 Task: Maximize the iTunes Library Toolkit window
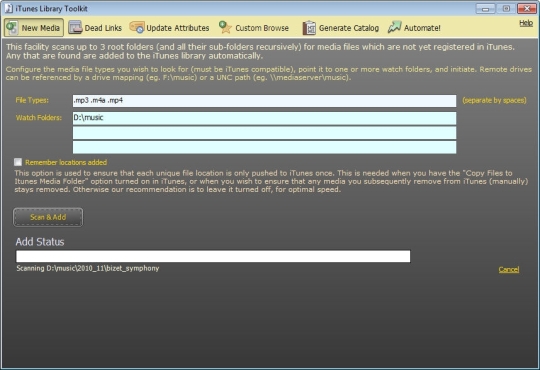coord(506,9)
